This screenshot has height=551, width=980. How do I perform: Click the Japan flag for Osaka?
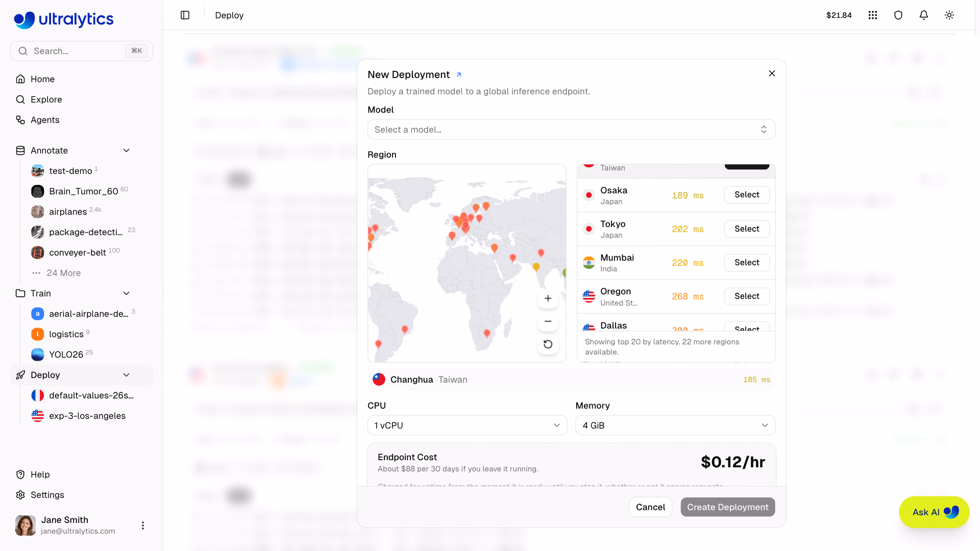(x=589, y=195)
